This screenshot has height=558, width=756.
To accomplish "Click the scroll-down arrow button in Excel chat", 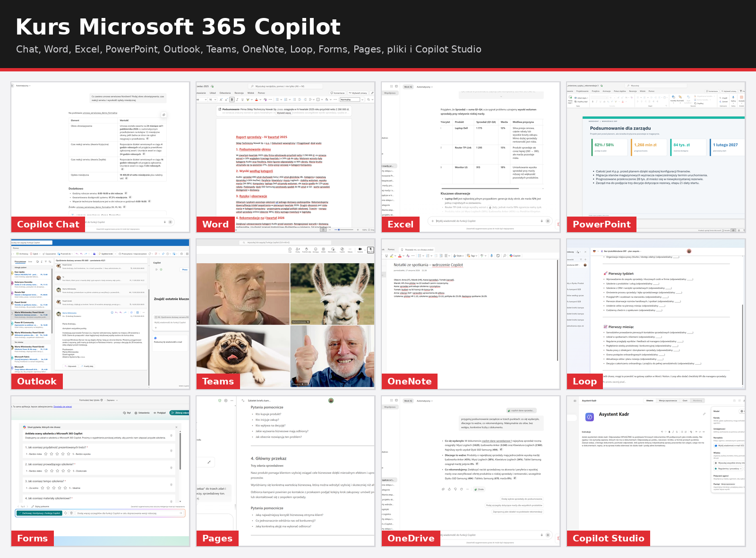I will point(490,207).
